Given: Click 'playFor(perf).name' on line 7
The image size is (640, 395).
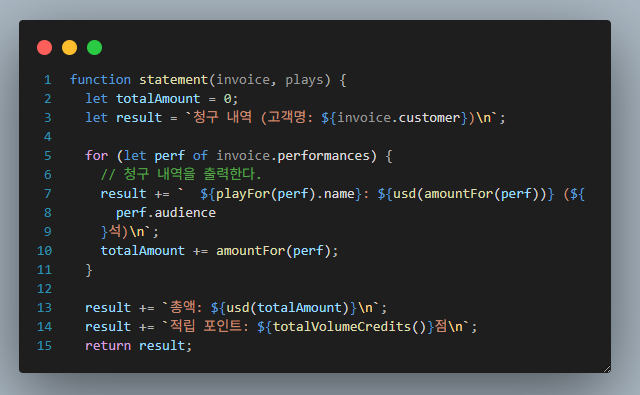Looking at the screenshot, I should point(285,193).
